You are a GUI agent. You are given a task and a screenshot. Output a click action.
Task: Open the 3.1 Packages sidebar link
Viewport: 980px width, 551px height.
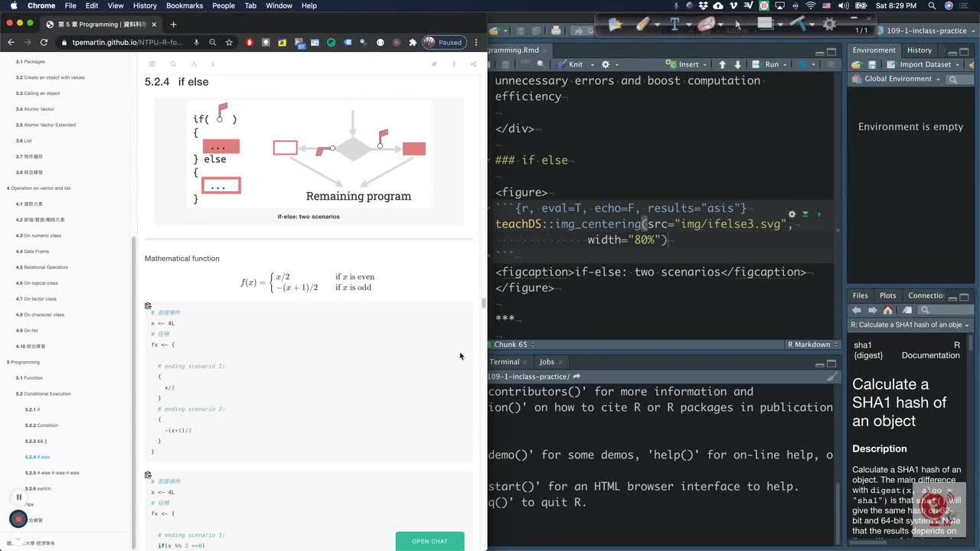click(x=31, y=61)
